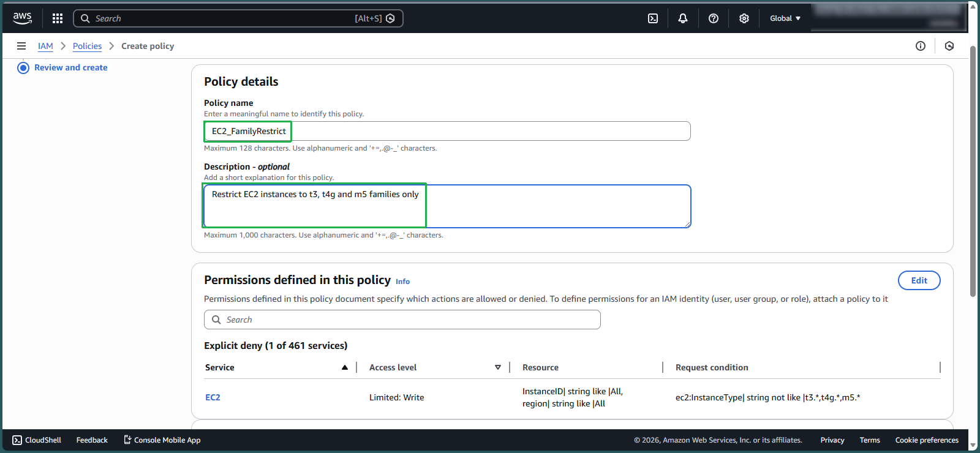
Task: Open the EC2 service link
Action: (x=213, y=397)
